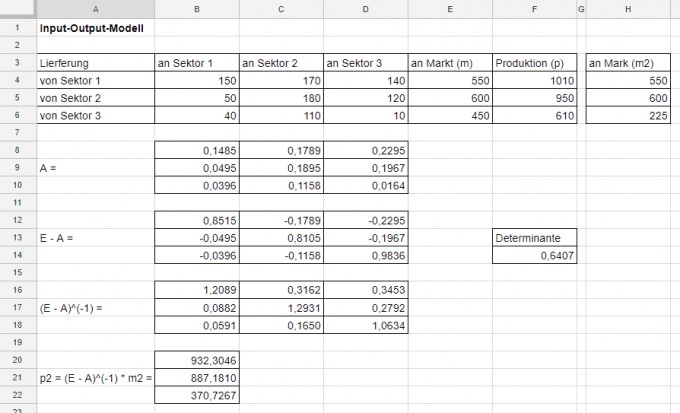Click column header F
The width and height of the screenshot is (680, 413).
tap(534, 9)
